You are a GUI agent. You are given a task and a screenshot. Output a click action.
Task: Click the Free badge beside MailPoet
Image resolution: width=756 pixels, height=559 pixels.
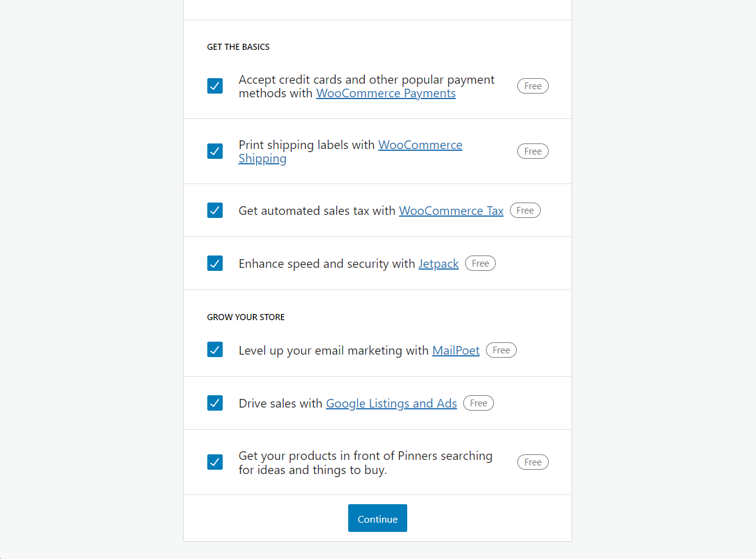pyautogui.click(x=501, y=350)
